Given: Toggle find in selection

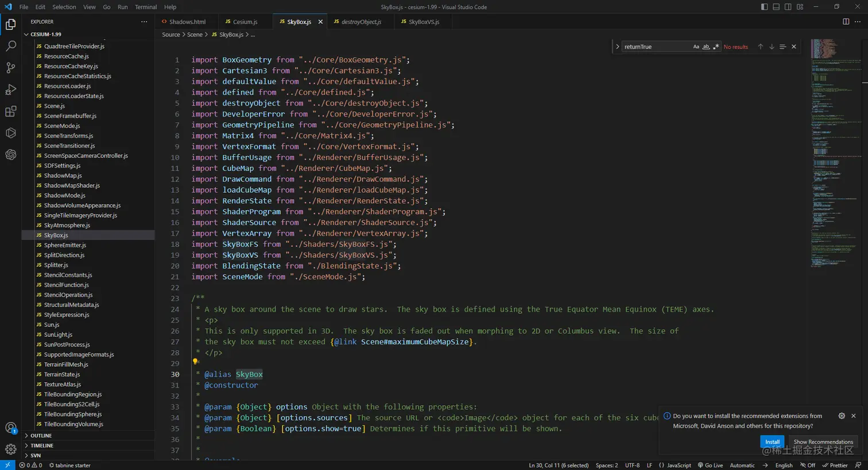Looking at the screenshot, I should pos(782,47).
